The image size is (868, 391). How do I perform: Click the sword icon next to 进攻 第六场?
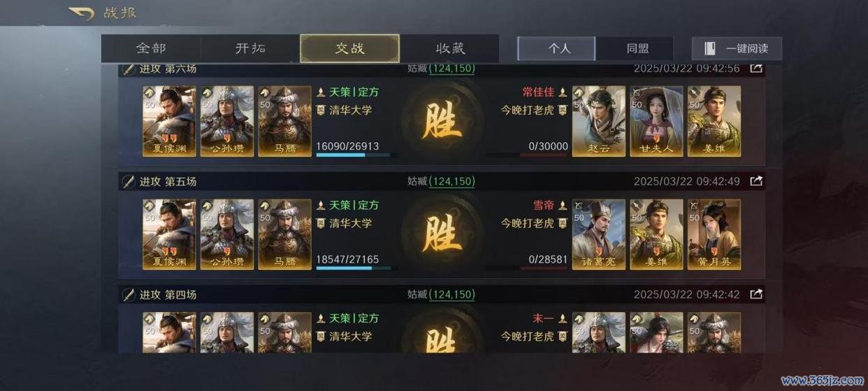129,69
